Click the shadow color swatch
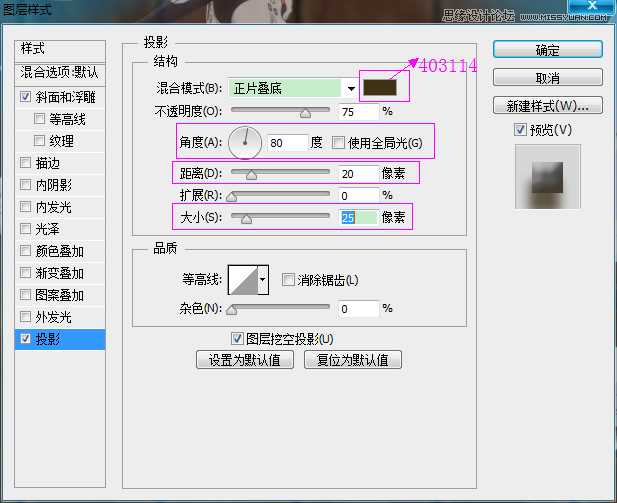 click(x=380, y=87)
